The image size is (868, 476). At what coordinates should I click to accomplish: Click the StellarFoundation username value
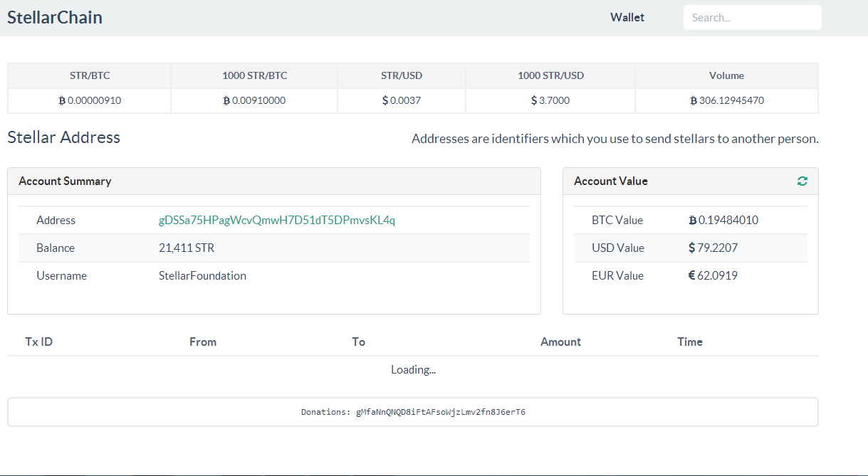click(x=202, y=276)
